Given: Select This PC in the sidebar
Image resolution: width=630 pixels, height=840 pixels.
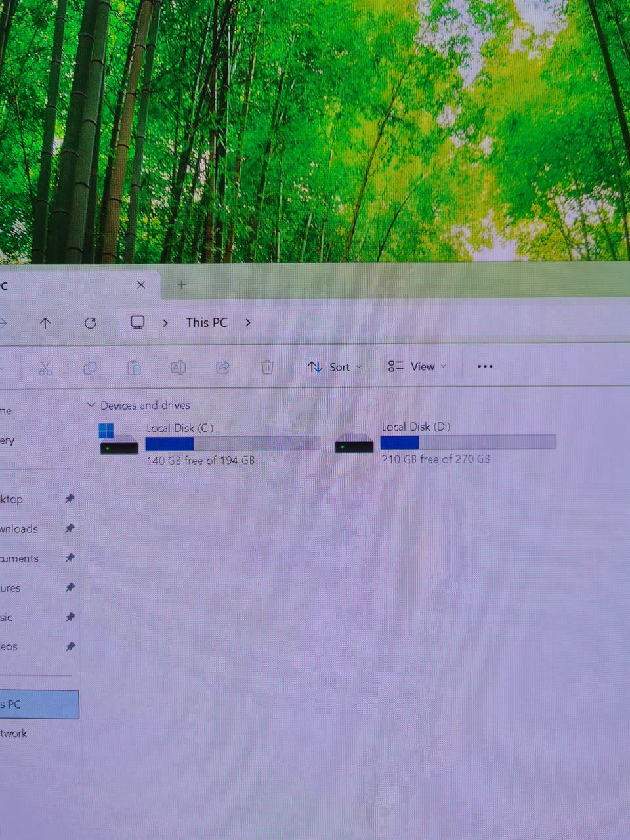Looking at the screenshot, I should click(39, 704).
